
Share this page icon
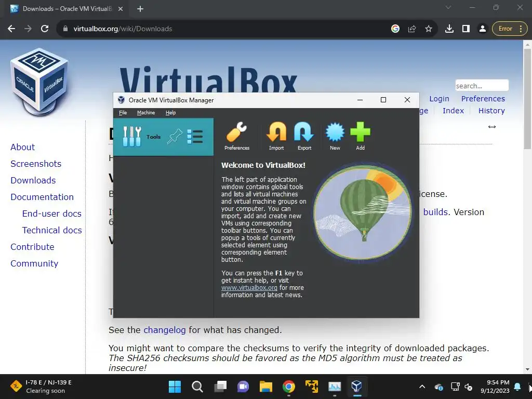pyautogui.click(x=412, y=29)
